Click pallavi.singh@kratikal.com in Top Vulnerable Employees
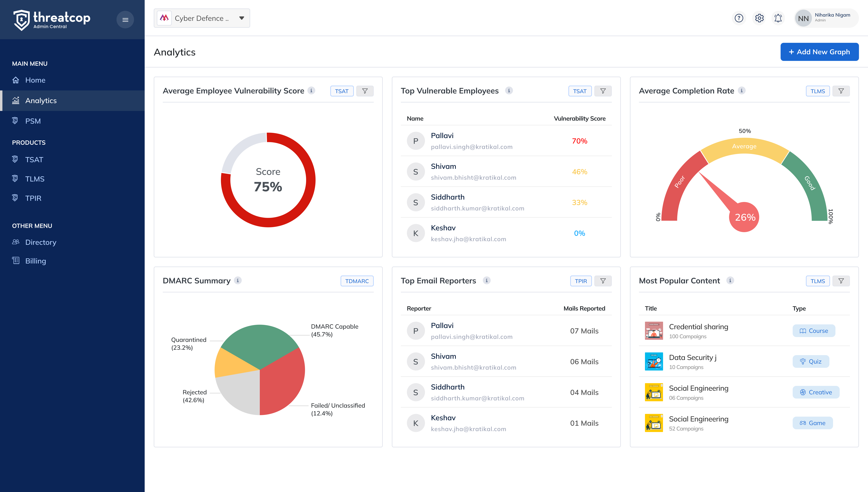The width and height of the screenshot is (868, 492). pyautogui.click(x=472, y=147)
